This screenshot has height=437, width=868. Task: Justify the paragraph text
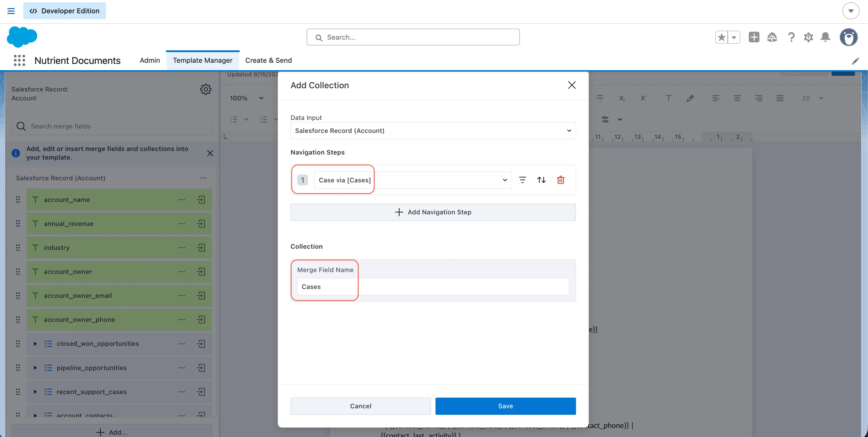point(780,98)
